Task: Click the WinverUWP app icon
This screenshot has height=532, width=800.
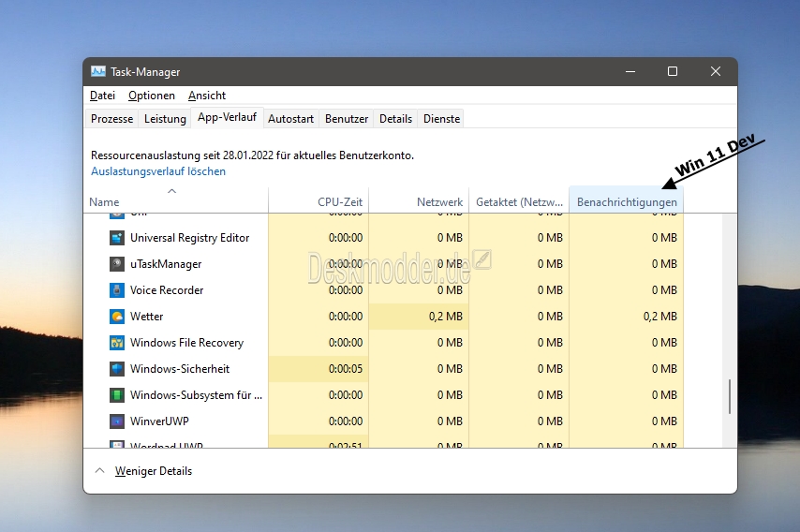Action: 117,421
